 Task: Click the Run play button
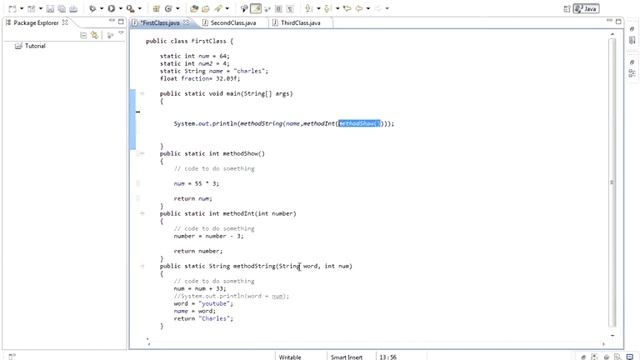click(111, 9)
